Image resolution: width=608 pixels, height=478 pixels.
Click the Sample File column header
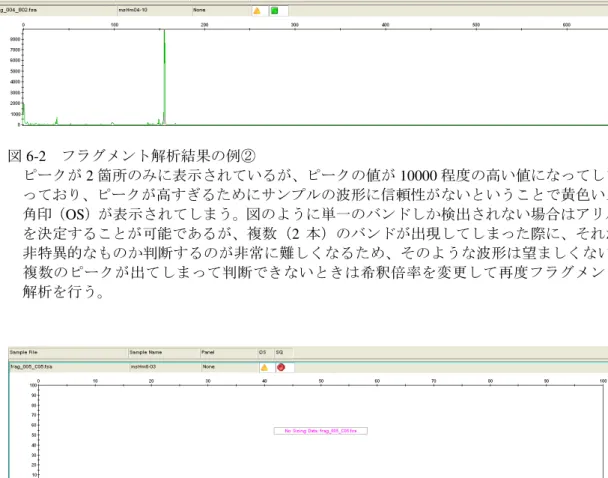[68, 352]
